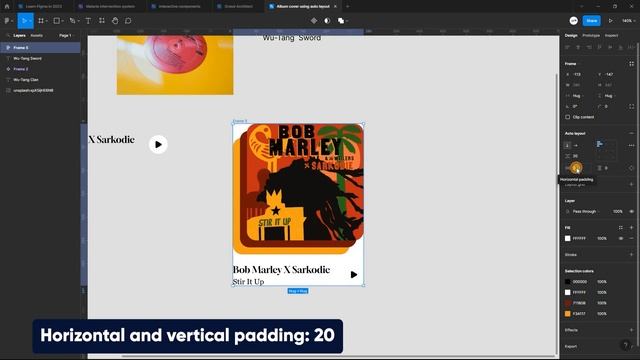Select the Frame tool

[41, 21]
